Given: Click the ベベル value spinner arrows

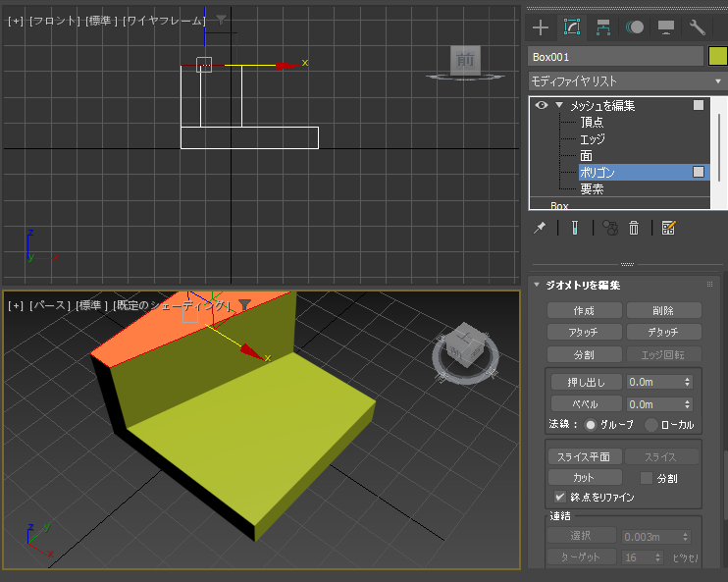Looking at the screenshot, I should coord(688,404).
